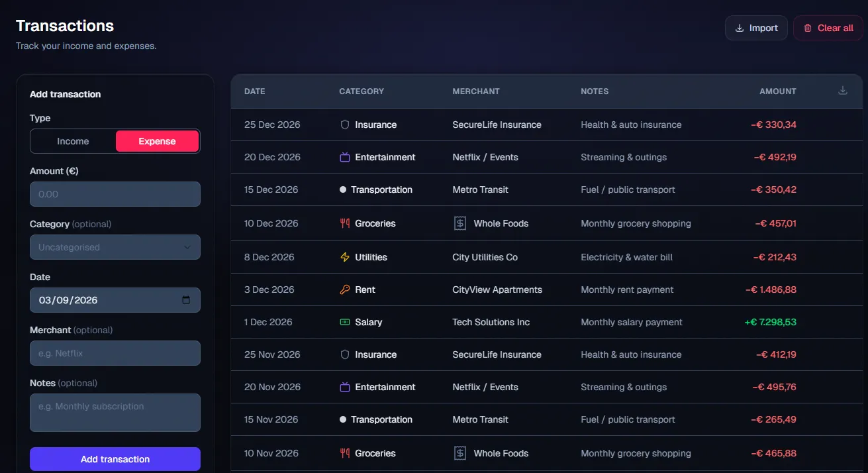Click dot icon in 15 Nov Transportation row
Image resolution: width=868 pixels, height=473 pixels.
[x=343, y=419]
